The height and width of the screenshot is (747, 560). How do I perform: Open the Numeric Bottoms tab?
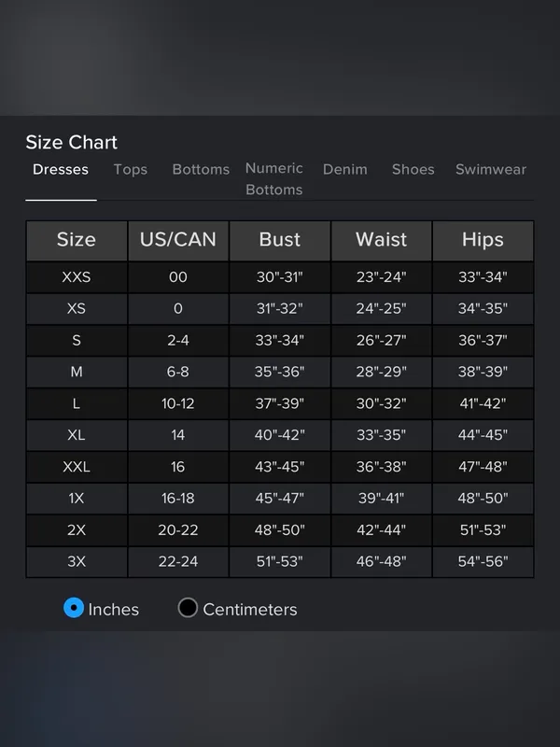(274, 179)
